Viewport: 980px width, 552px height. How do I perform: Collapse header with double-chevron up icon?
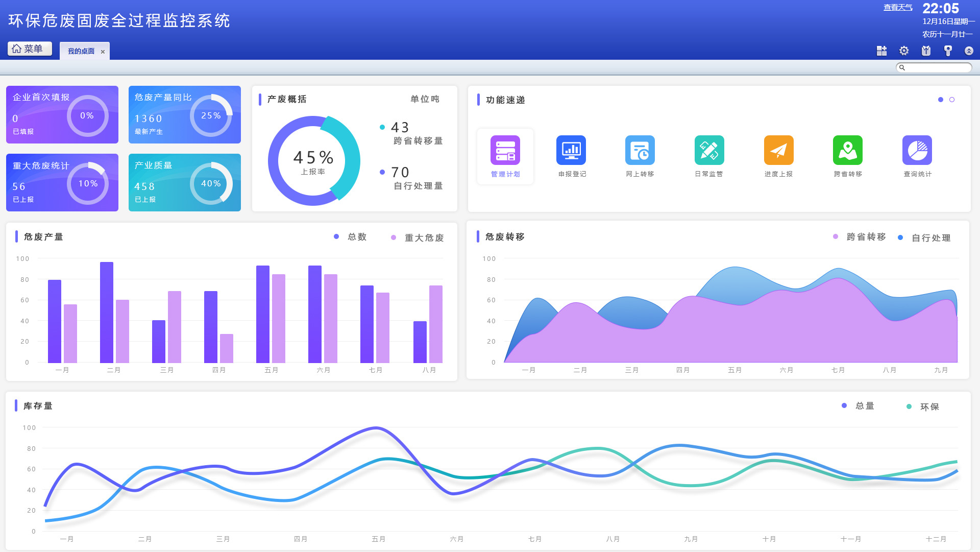[x=969, y=51]
